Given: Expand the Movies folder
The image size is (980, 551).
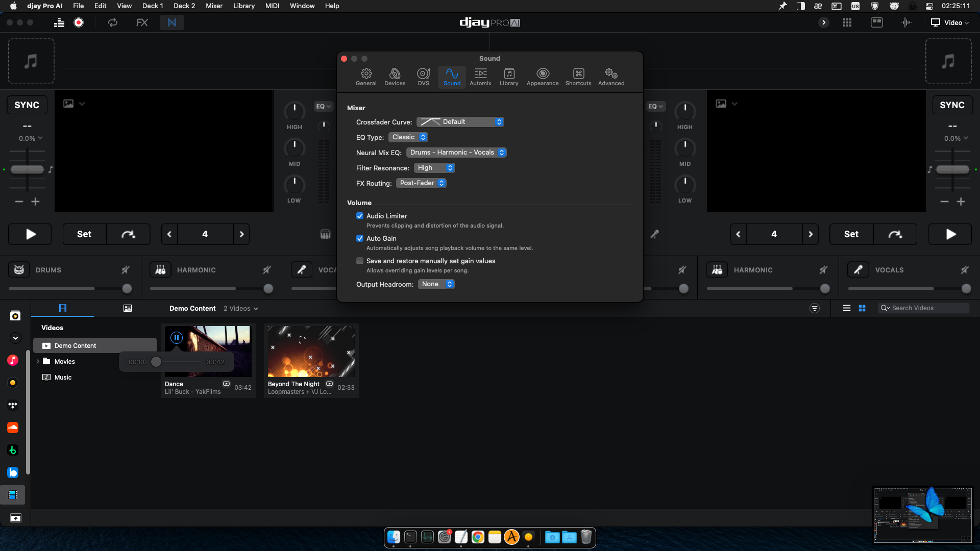Looking at the screenshot, I should point(38,361).
